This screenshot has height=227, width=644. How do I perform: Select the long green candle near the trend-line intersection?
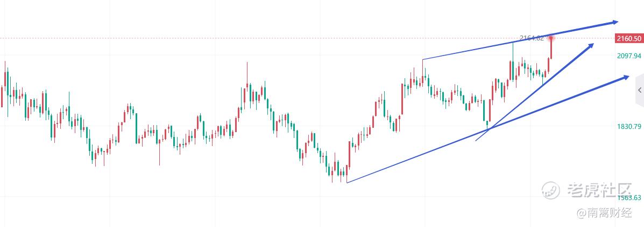coord(485,111)
